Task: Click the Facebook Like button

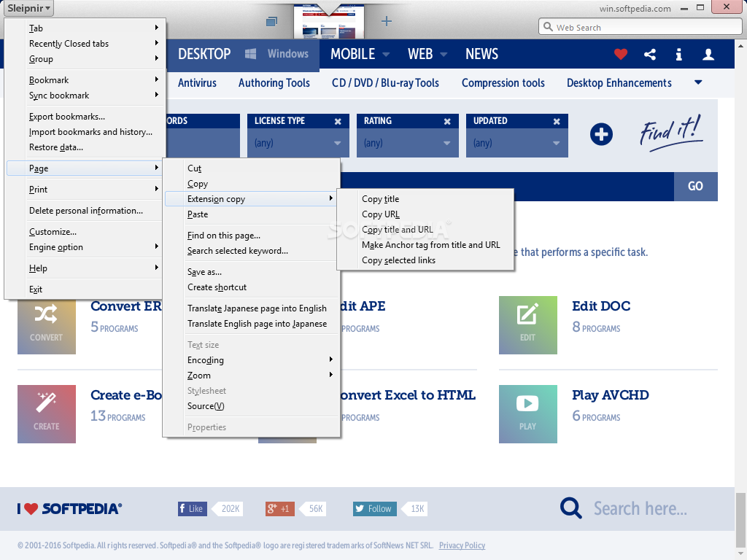Action: tap(193, 508)
